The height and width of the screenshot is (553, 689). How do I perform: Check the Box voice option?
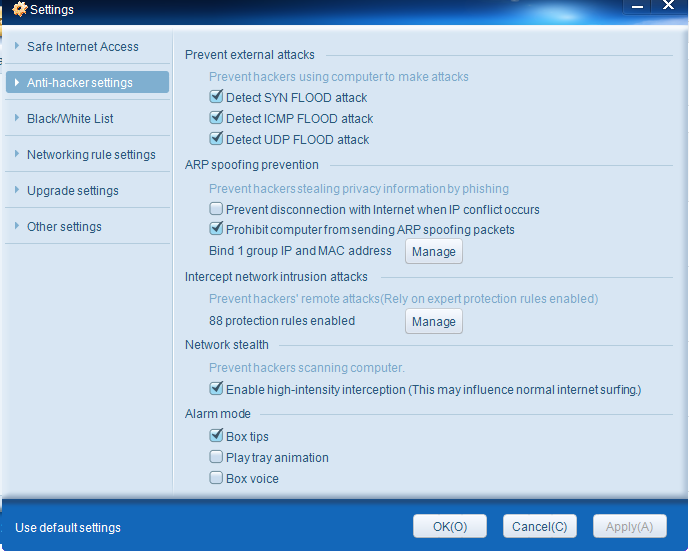pos(216,478)
